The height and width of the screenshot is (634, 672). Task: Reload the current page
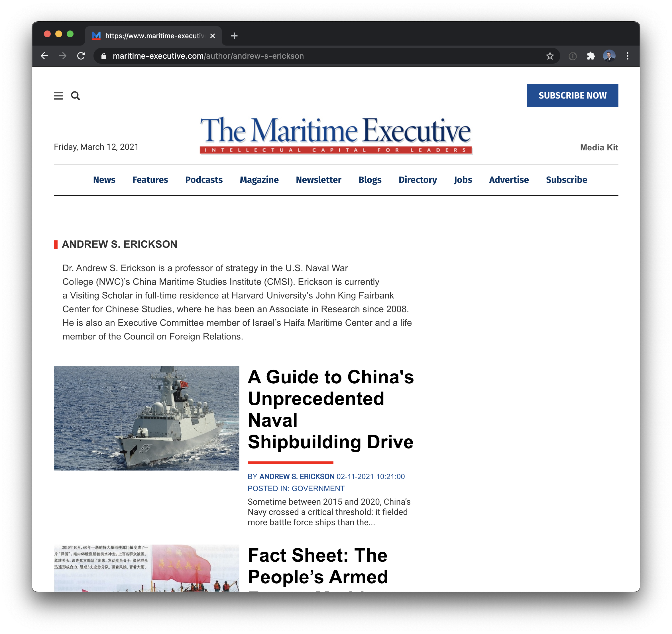coord(81,56)
